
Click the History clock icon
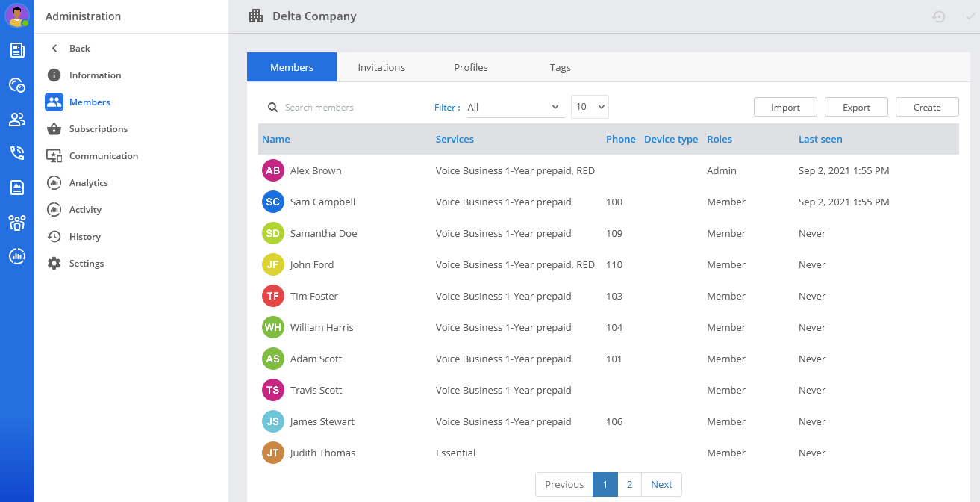pos(54,237)
